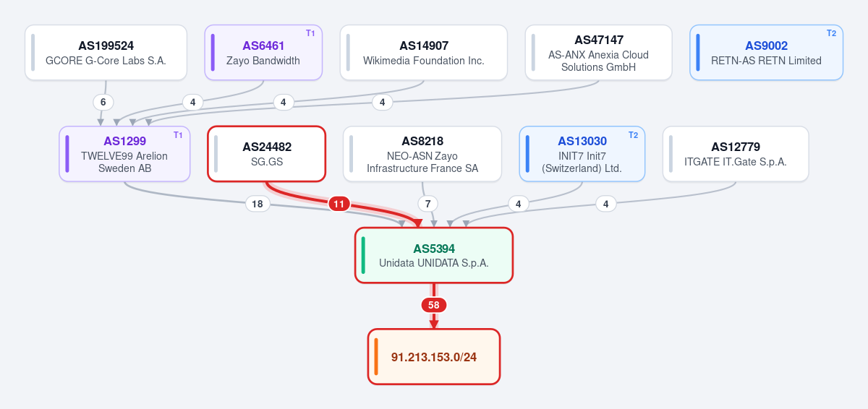The image size is (868, 409).
Task: Click the AS12779 IT.Gate node
Action: coord(736,154)
